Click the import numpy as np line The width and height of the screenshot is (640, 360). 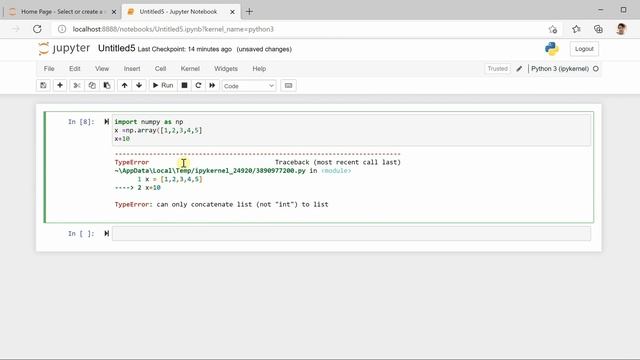coord(149,122)
